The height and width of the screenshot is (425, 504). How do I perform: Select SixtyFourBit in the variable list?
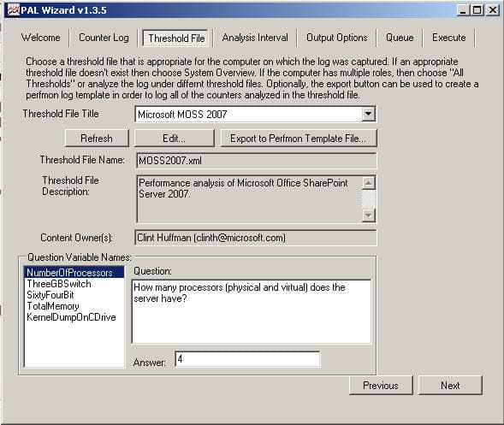(74, 295)
